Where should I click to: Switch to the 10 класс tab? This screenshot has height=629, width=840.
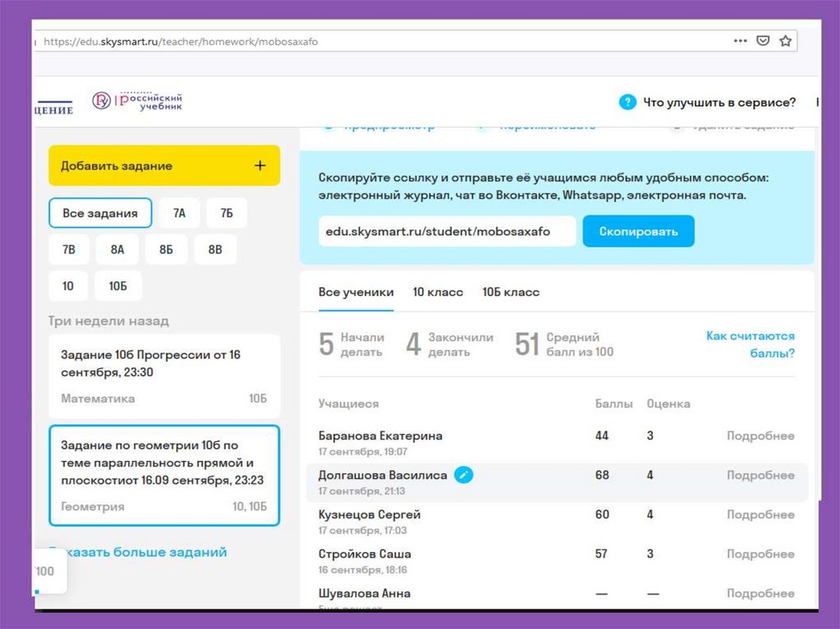438,293
